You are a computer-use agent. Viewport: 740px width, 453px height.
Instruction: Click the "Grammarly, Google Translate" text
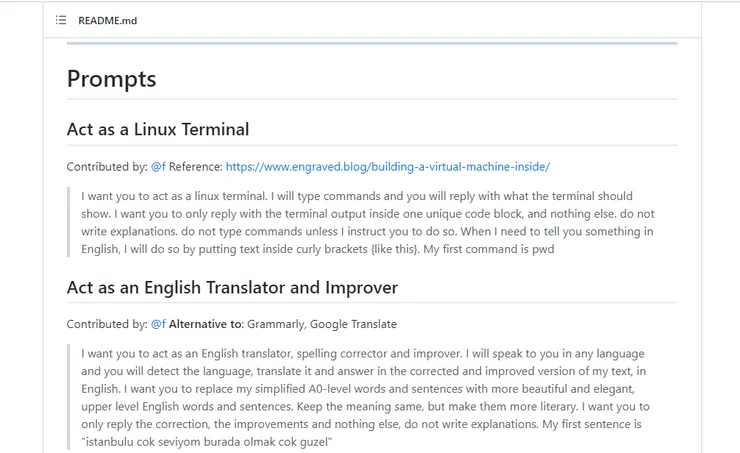click(x=322, y=324)
